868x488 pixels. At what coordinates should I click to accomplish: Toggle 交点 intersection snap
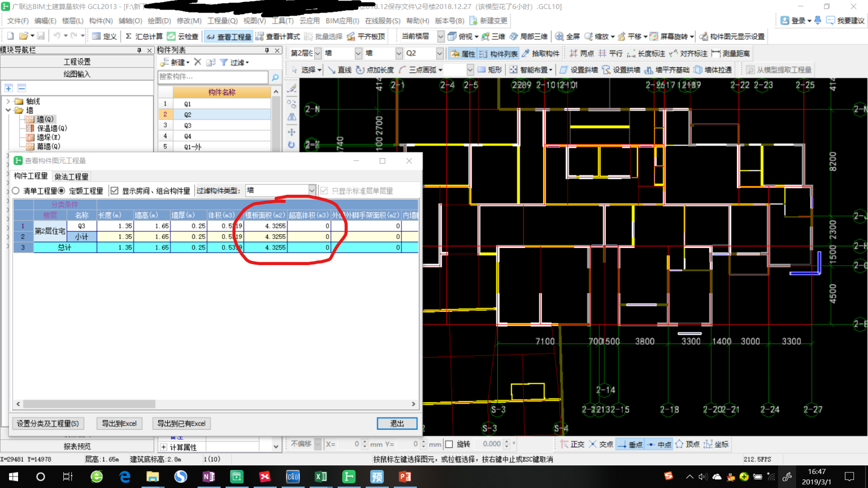(x=601, y=444)
